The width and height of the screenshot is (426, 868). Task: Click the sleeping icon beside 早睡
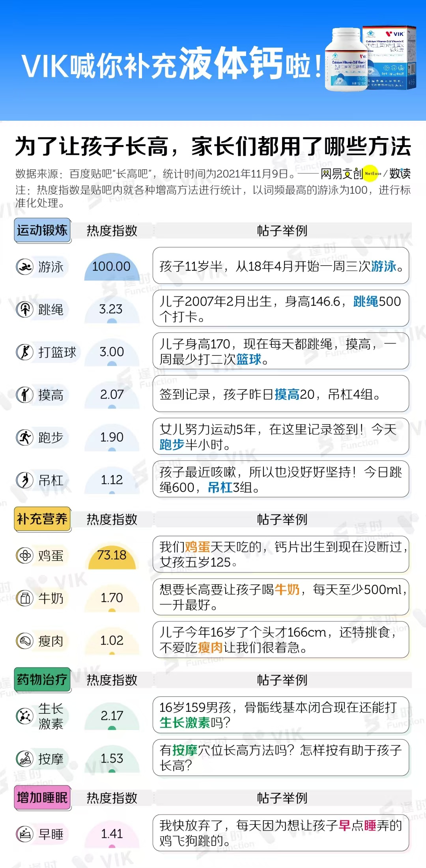[25, 834]
